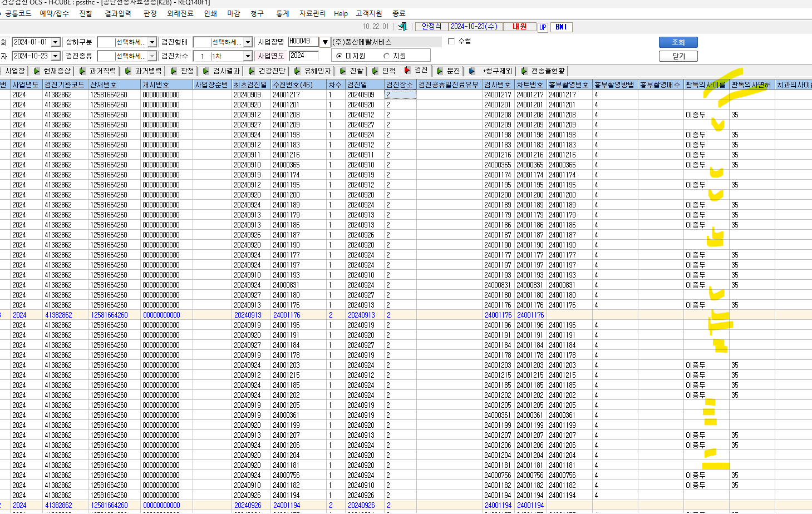
Task: Click the 조회 search button
Action: (x=678, y=42)
